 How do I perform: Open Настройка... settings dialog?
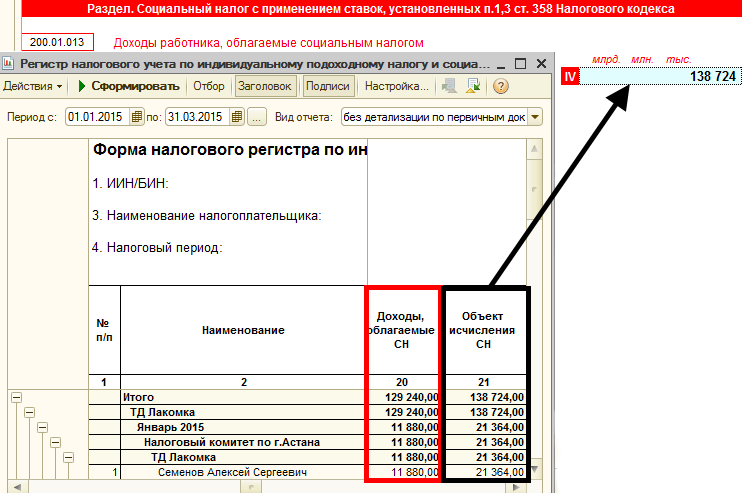pos(396,86)
